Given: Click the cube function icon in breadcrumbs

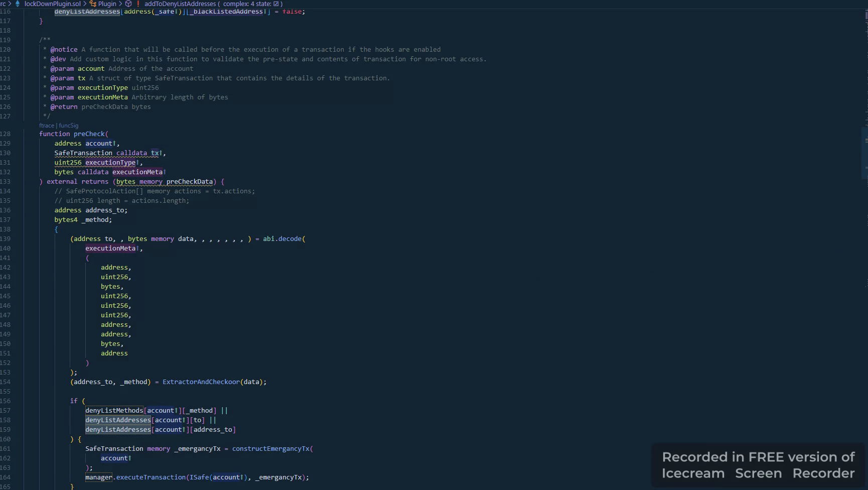Looking at the screenshot, I should [128, 4].
